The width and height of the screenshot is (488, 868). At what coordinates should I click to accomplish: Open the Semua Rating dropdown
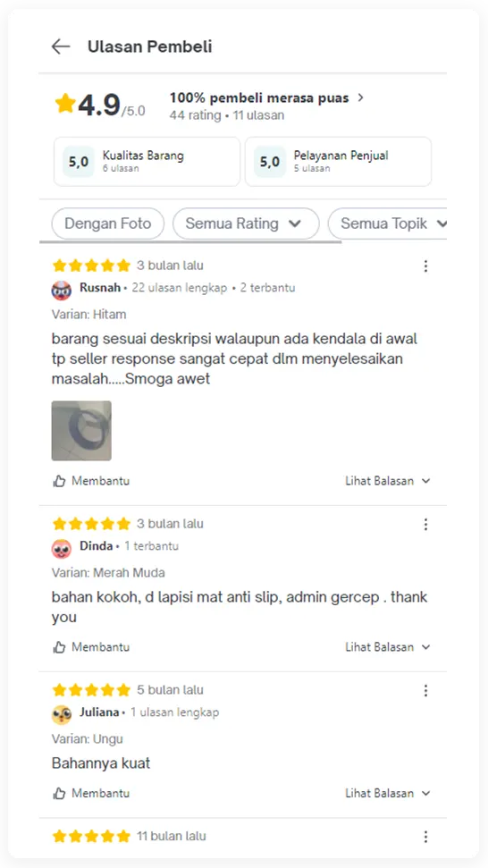coord(246,223)
